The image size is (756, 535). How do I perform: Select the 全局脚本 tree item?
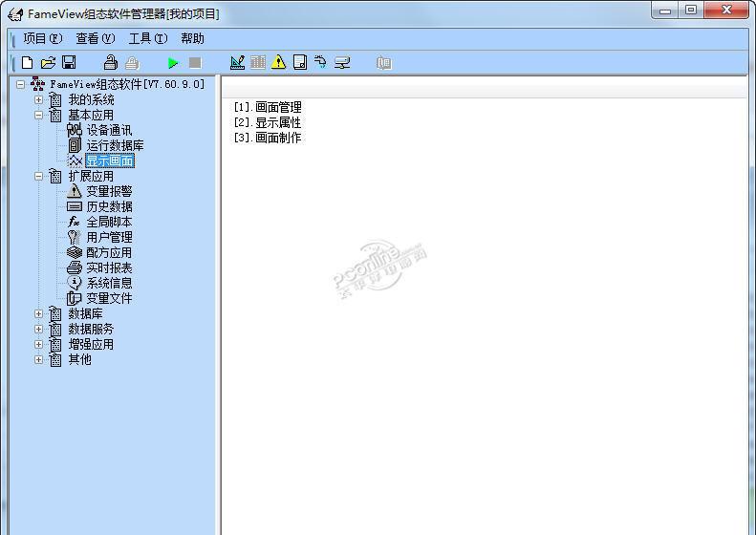coord(110,223)
